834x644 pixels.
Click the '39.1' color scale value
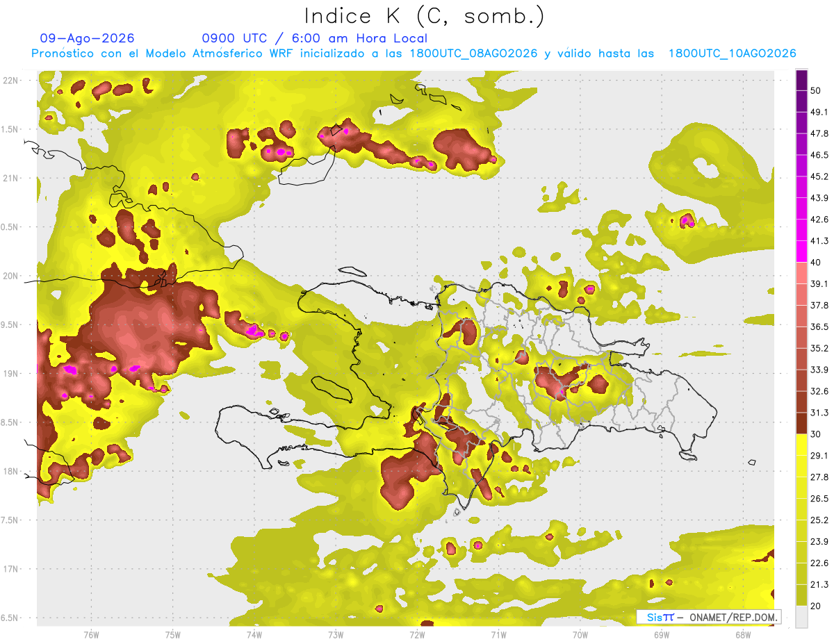(x=819, y=283)
